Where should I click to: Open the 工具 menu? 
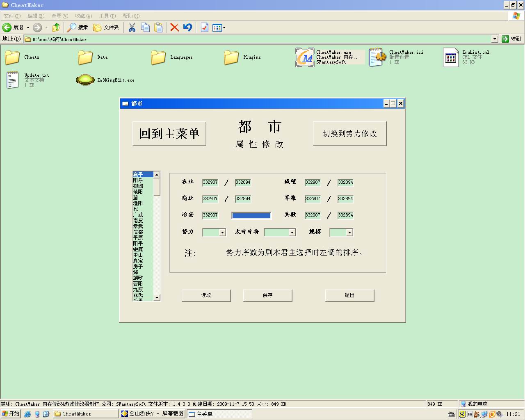[x=107, y=16]
